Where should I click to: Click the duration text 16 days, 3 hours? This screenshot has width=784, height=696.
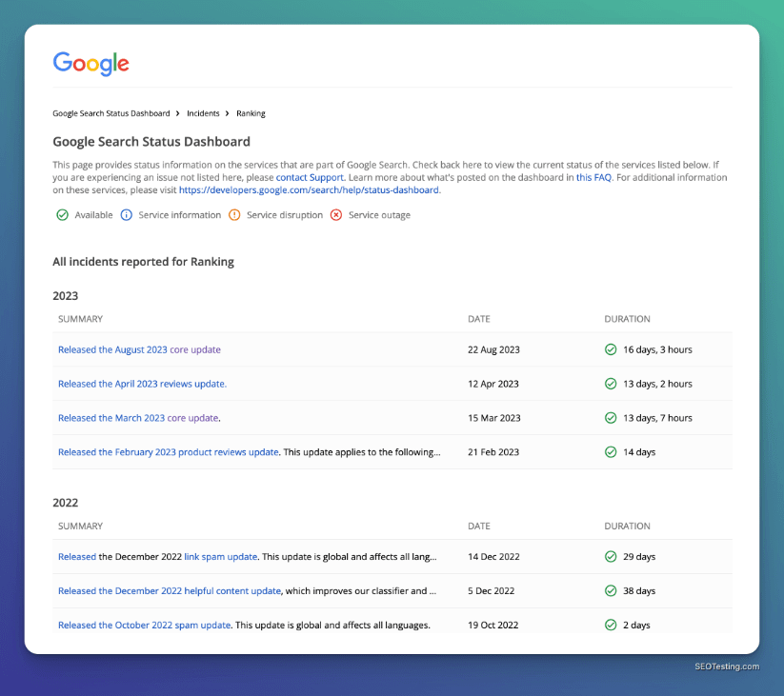[x=657, y=349]
